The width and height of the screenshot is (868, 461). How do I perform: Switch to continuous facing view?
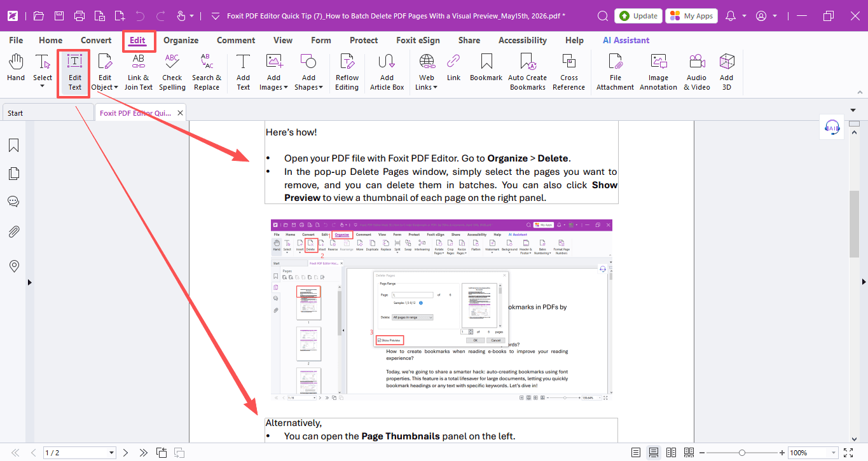[689, 453]
